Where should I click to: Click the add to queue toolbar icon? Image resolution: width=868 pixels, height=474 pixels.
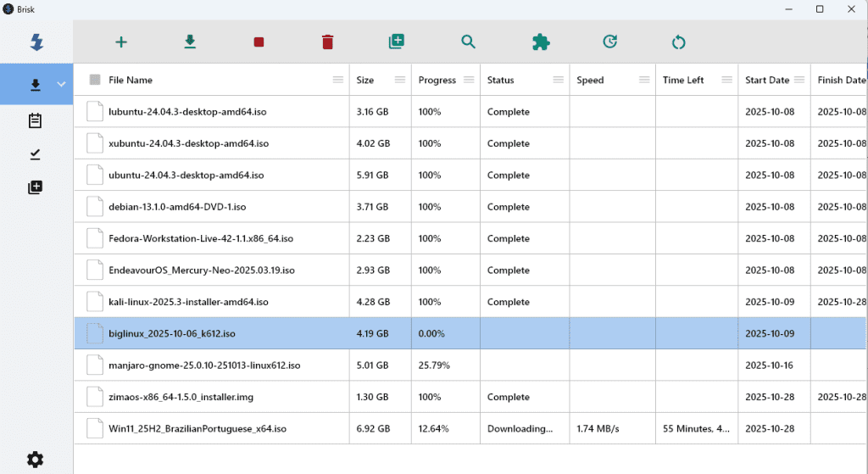[x=396, y=42]
